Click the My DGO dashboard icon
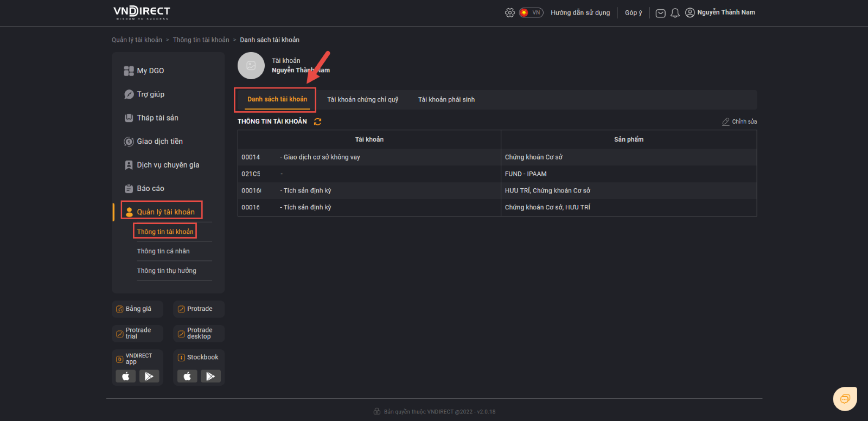Screen dimensions: 868x421 129,71
